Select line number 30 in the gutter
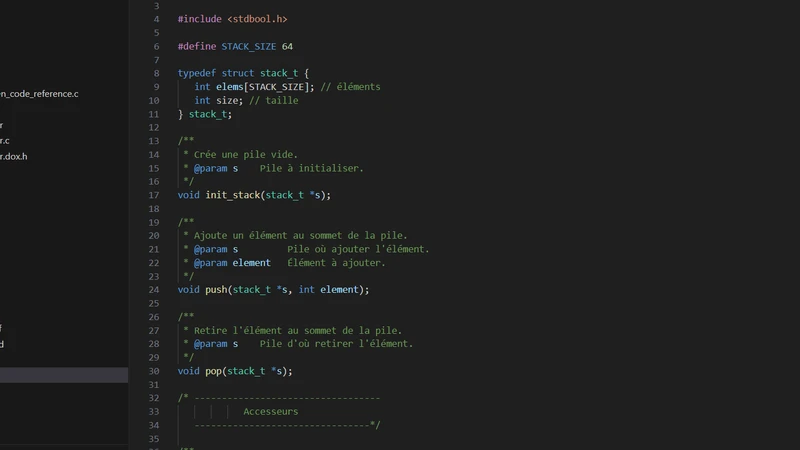Screen dimensions: 800x450 click(154, 371)
